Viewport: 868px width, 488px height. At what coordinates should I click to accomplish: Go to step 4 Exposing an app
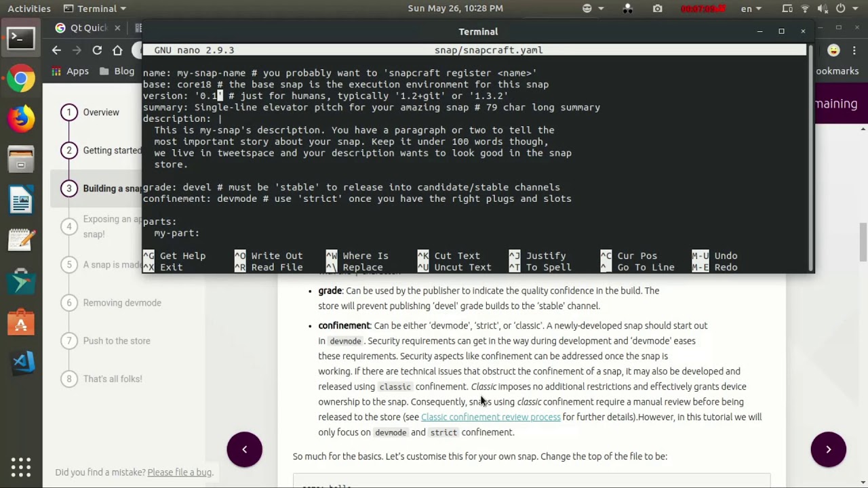click(x=100, y=226)
